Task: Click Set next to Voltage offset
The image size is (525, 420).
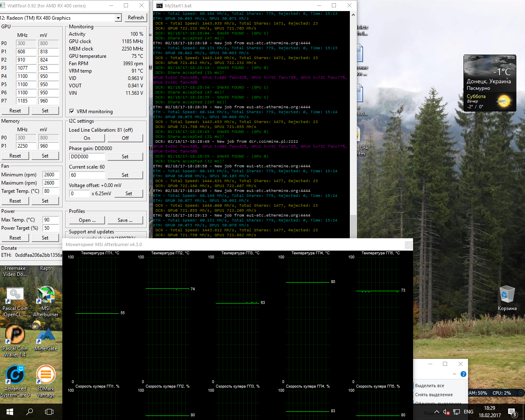Action: (129, 194)
